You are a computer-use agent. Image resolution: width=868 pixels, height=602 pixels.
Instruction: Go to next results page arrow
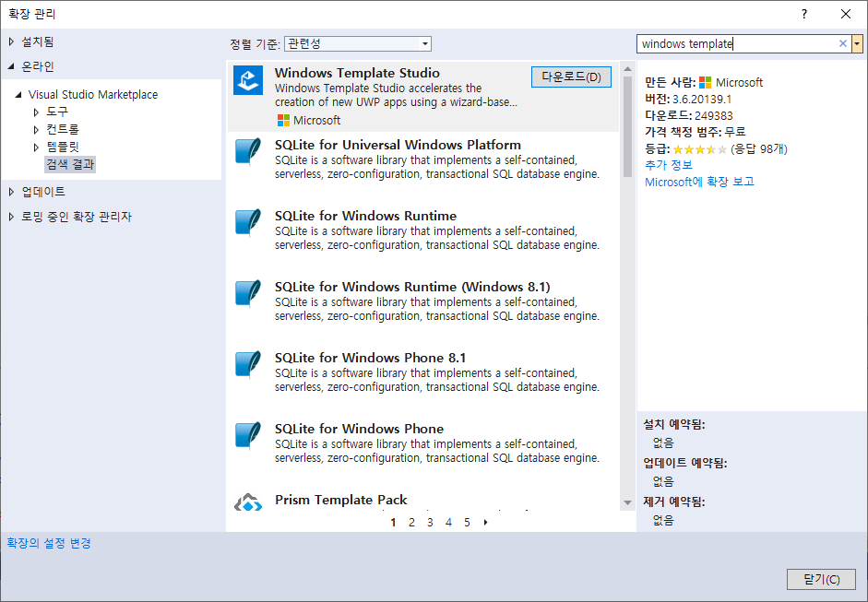485,523
